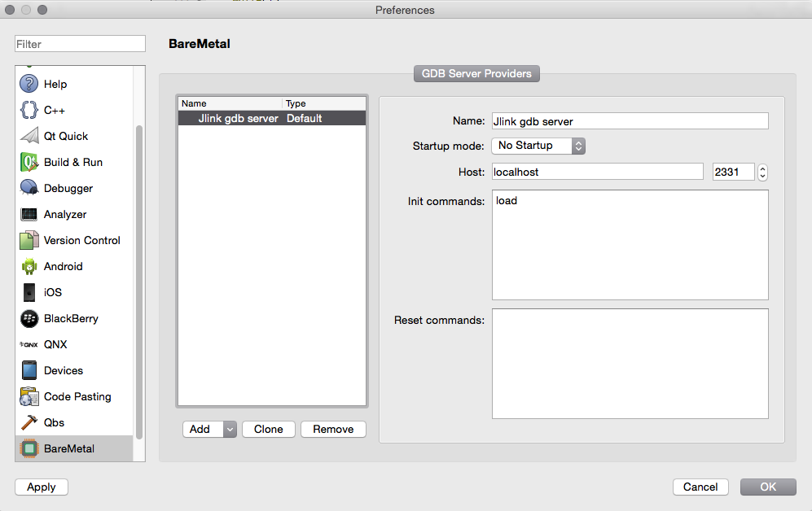
Task: Adjust the port number stepper arrows
Action: tap(762, 172)
